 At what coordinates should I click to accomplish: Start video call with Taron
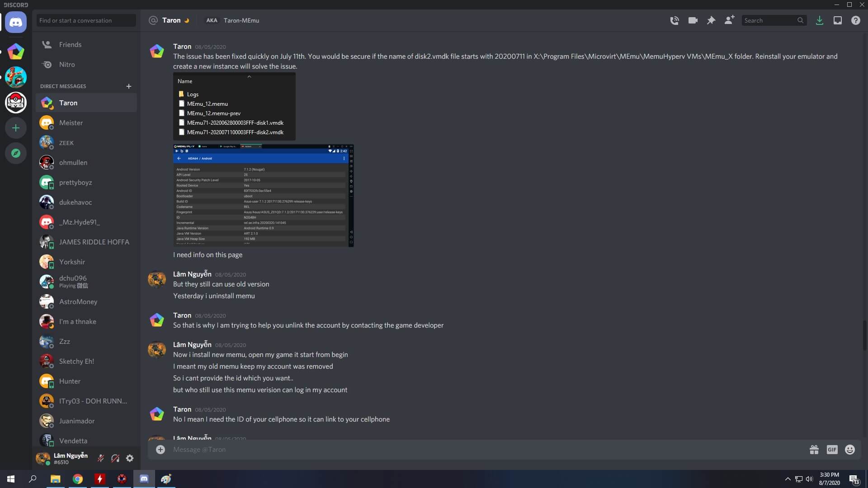pos(693,20)
